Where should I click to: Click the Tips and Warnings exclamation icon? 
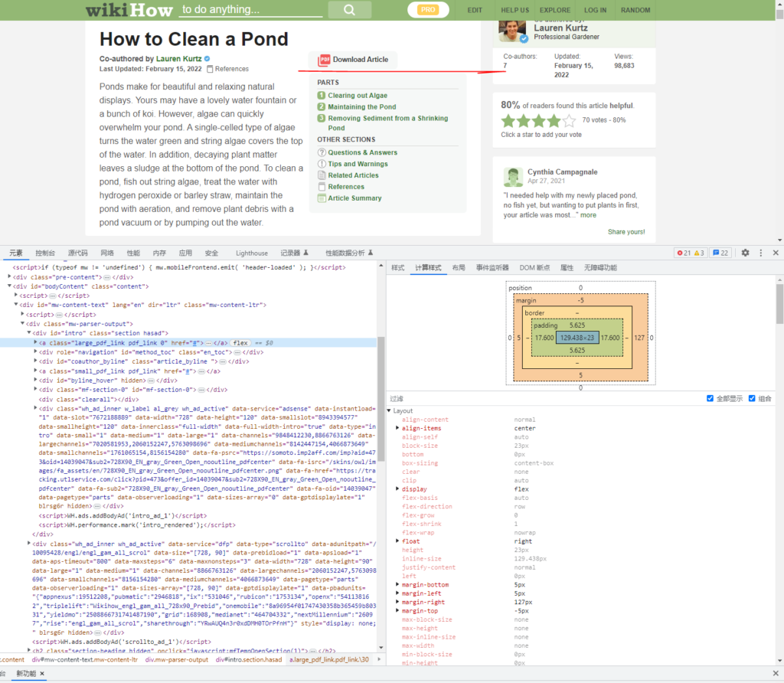click(322, 164)
